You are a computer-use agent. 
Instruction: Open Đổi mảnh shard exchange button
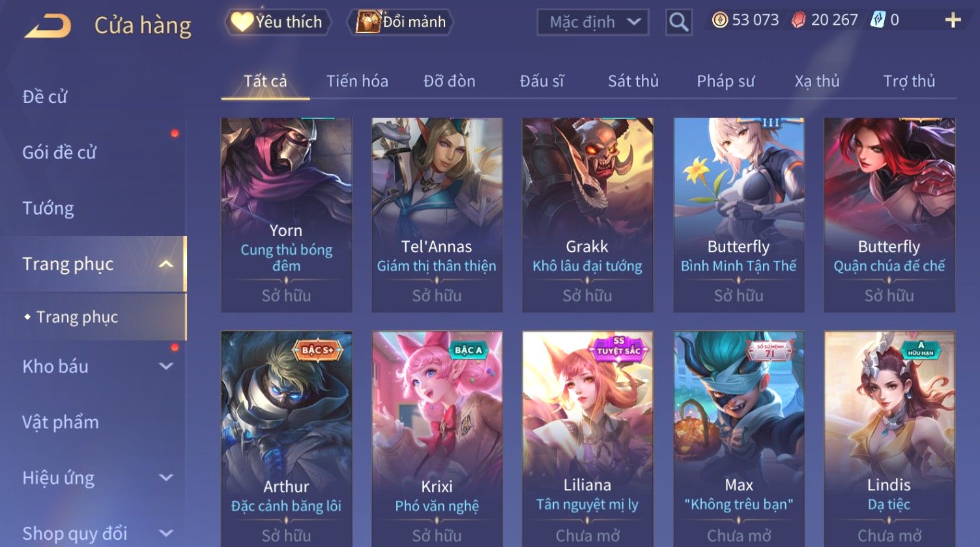402,22
